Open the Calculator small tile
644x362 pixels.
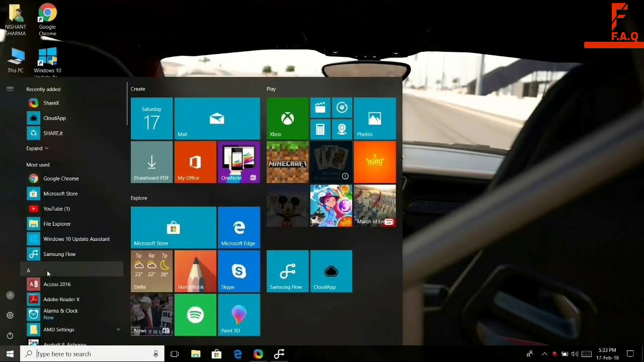(x=320, y=129)
